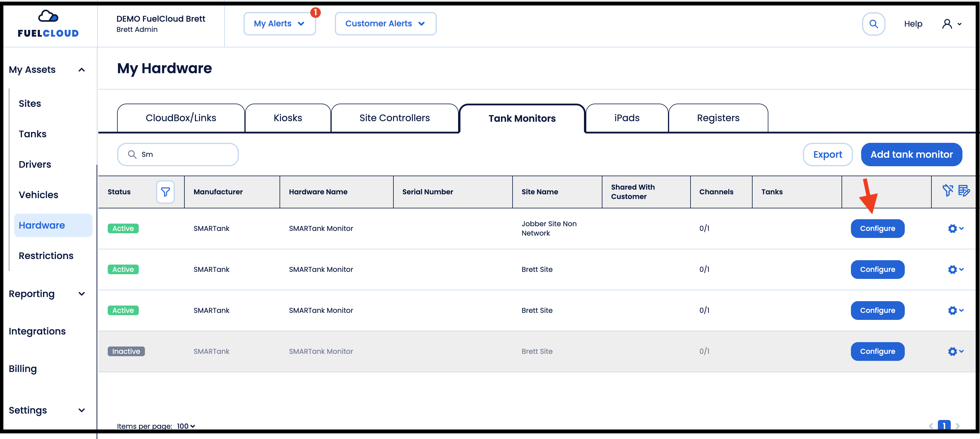
Task: Click the FuelCloud logo
Action: coord(48,24)
